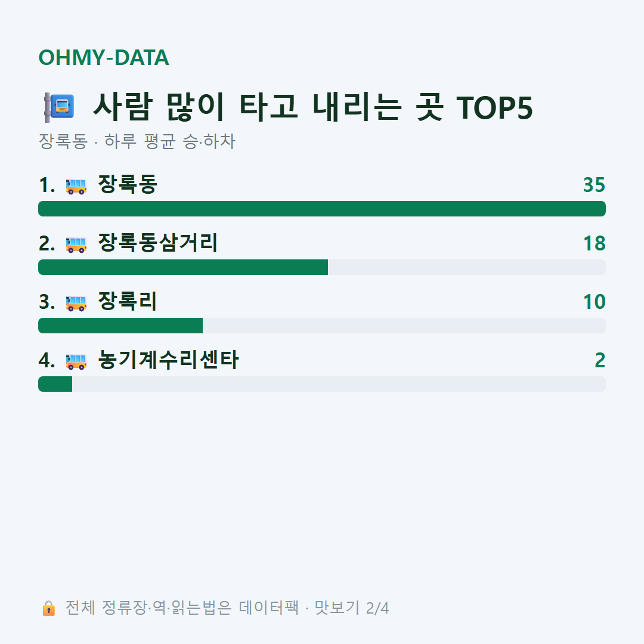The image size is (644, 644).
Task: Select the 장록동삼거리 stop name
Action: click(157, 243)
